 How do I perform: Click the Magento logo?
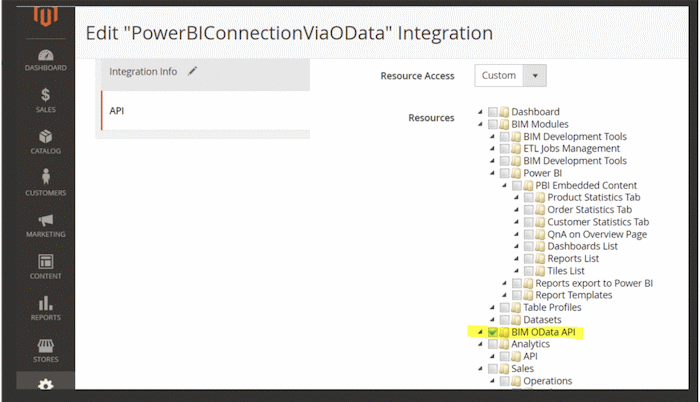pos(46,16)
